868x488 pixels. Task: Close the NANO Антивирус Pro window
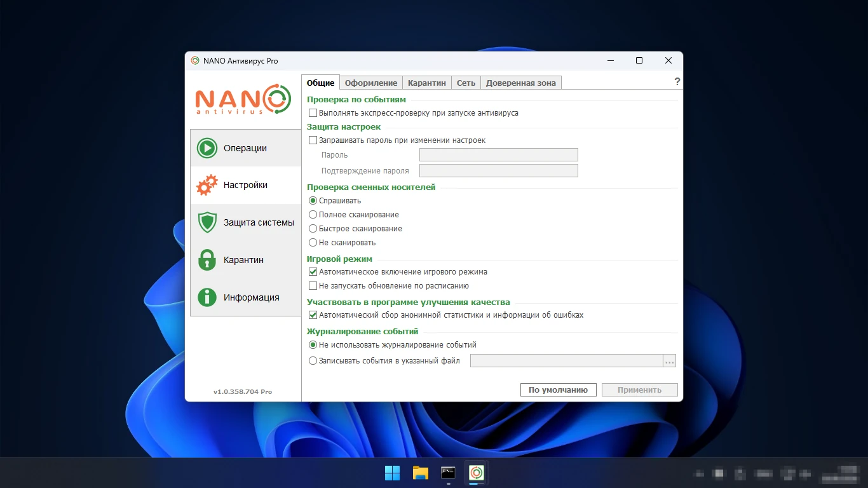[x=668, y=61]
